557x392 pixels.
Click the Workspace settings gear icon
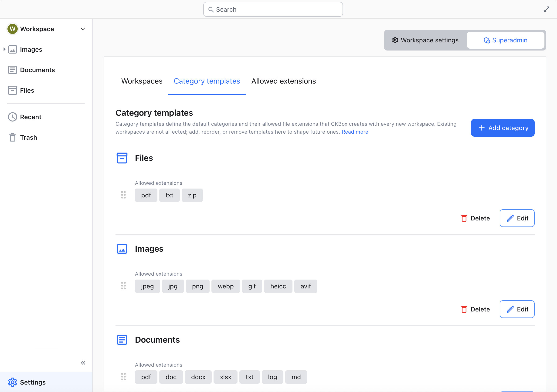(x=395, y=40)
